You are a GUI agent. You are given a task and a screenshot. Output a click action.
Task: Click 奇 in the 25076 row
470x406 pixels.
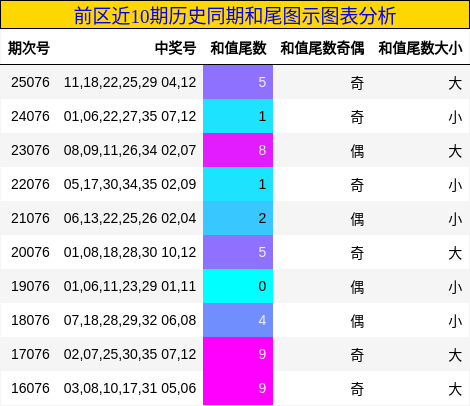(x=357, y=83)
